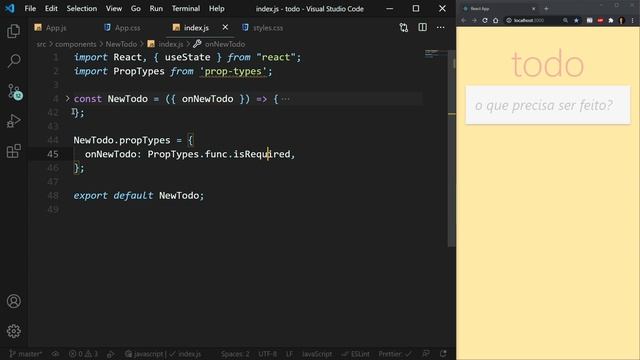Click the NewTodo breadcrumb segment
The width and height of the screenshot is (640, 360).
coord(121,44)
